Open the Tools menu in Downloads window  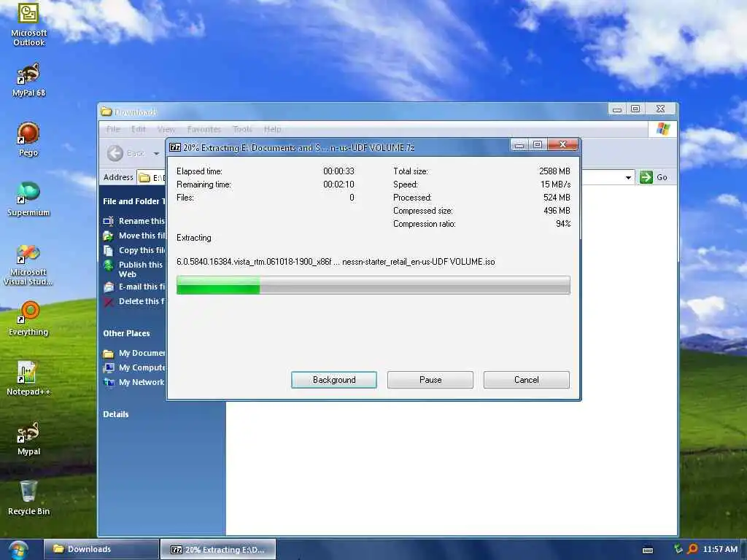[x=242, y=129]
